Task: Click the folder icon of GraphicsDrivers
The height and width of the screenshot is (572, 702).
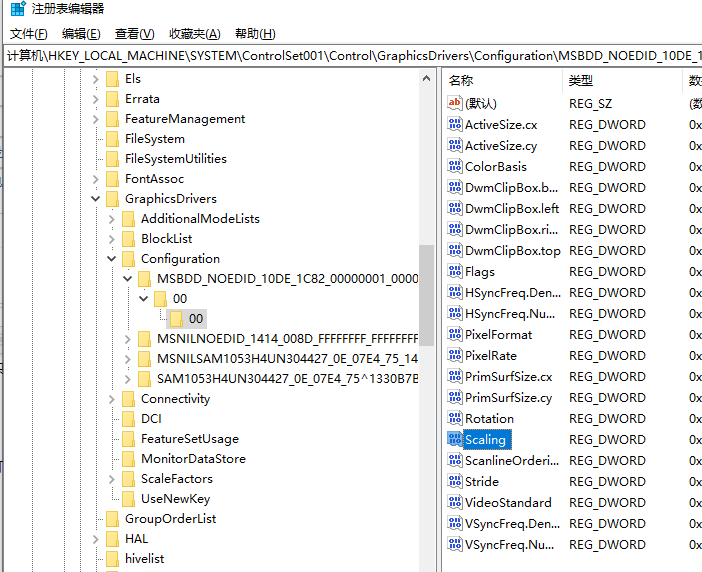Action: coord(113,199)
